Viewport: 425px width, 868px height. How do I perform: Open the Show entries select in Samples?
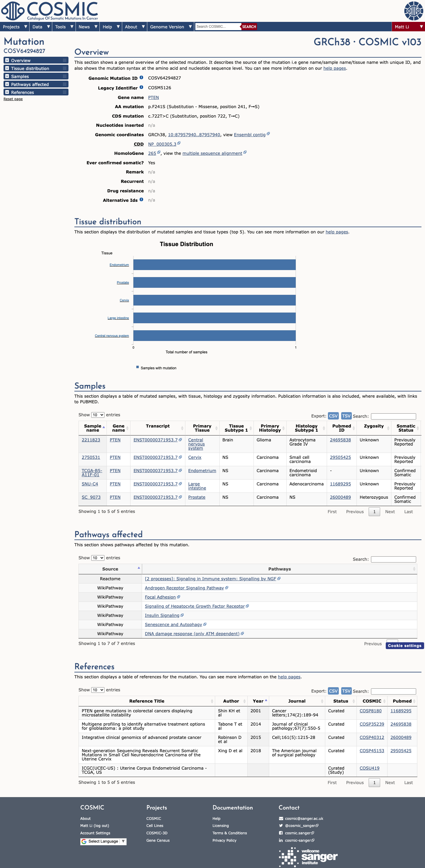98,415
